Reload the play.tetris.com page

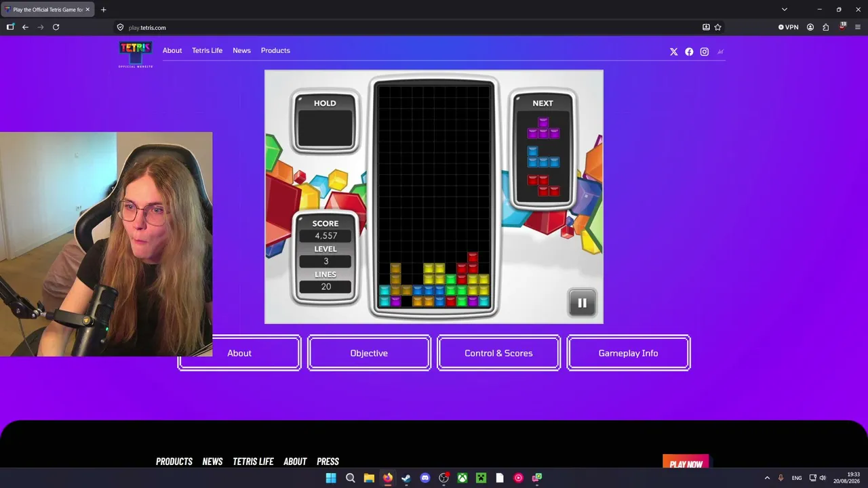[56, 27]
